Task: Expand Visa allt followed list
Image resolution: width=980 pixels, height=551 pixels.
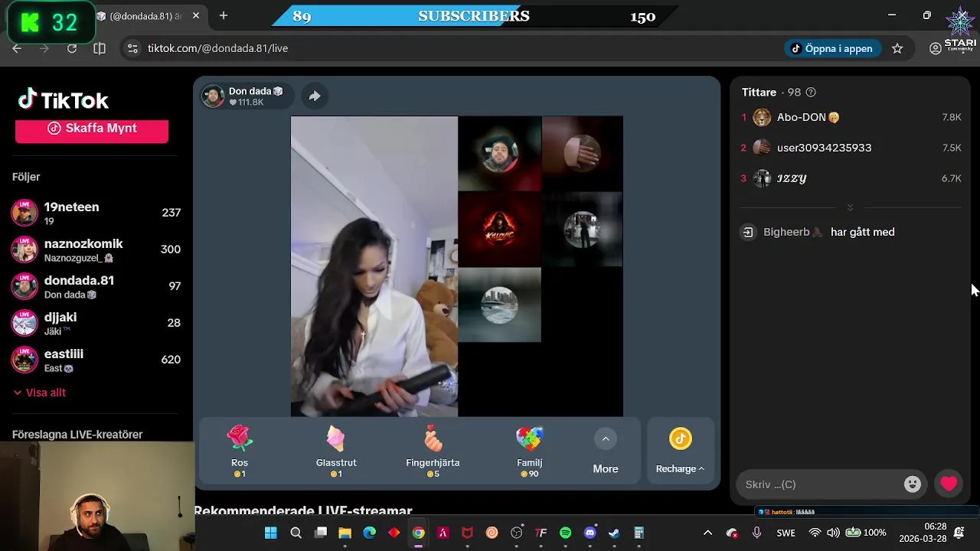Action: tap(40, 393)
